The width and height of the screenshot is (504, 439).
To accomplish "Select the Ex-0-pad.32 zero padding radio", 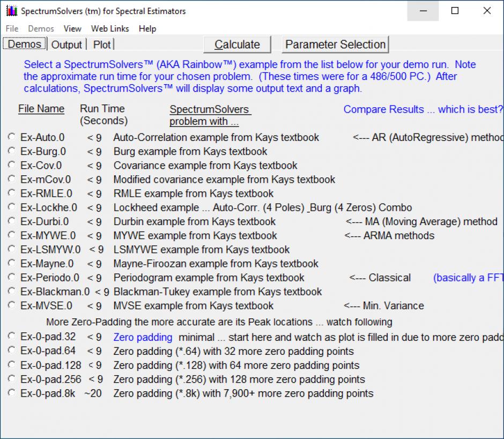I will coord(12,336).
